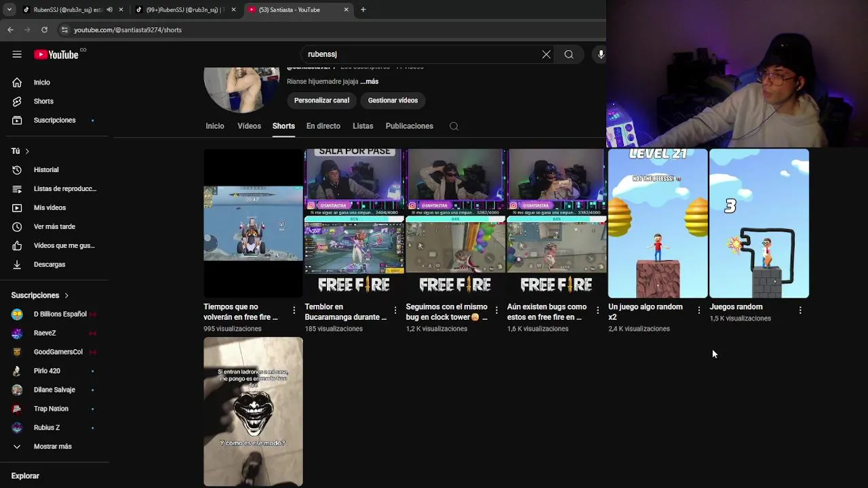Open options for Juegos random video

tap(800, 310)
